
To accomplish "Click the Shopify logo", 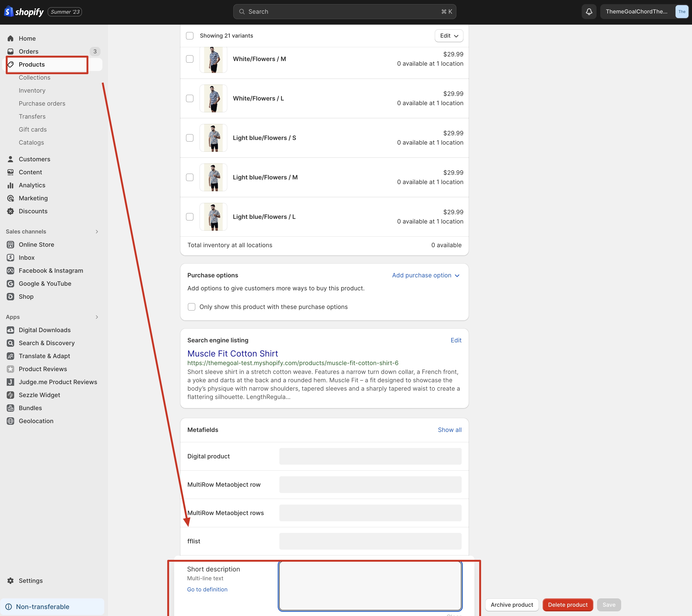I will coord(24,12).
